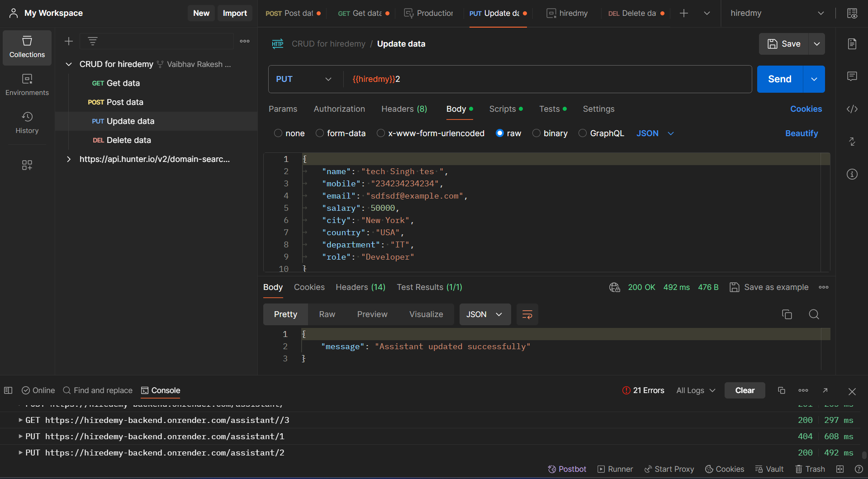868x479 pixels.
Task: Click the network globe icon near 200 OK
Action: click(x=614, y=287)
